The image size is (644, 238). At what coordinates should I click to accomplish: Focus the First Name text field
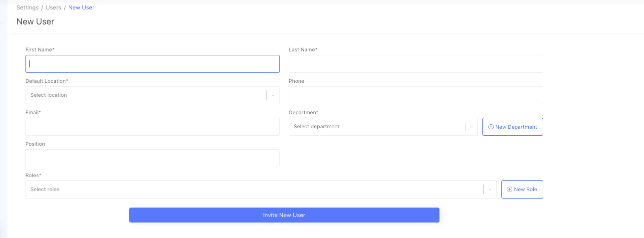pyautogui.click(x=152, y=64)
